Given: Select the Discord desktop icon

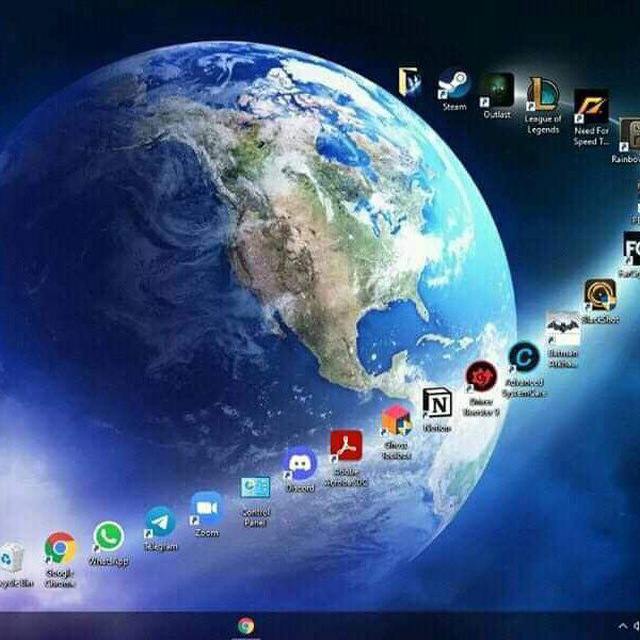Looking at the screenshot, I should (300, 463).
